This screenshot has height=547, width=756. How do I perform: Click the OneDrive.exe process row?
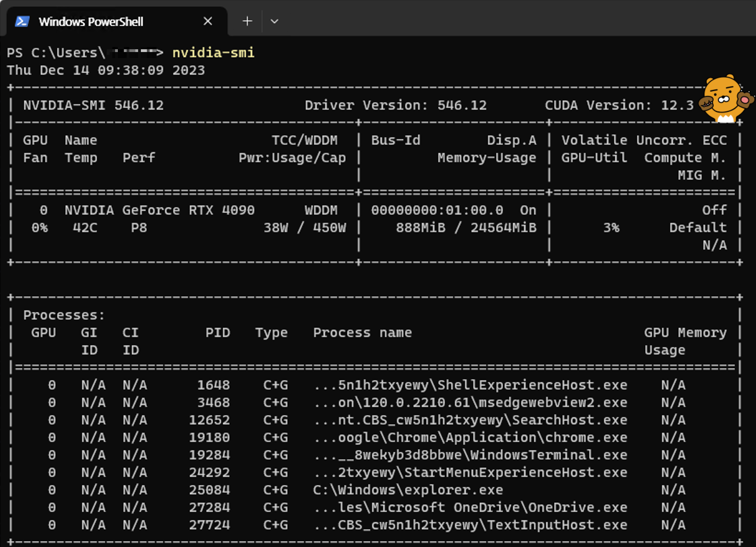[374, 508]
